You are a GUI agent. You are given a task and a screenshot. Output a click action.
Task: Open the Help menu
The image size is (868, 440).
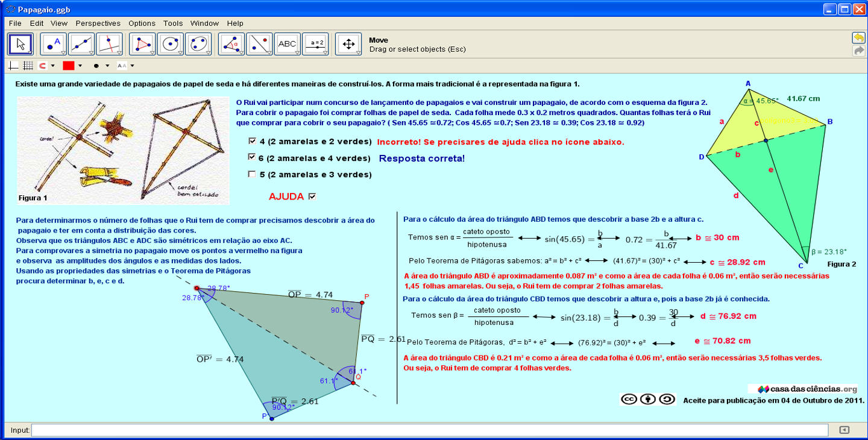click(x=235, y=24)
